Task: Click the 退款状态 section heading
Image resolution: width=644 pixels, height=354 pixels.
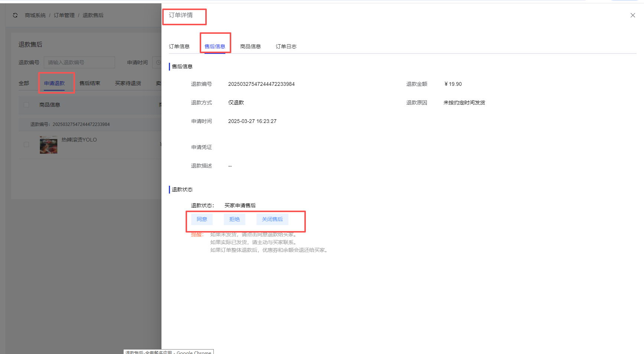Action: (182, 189)
